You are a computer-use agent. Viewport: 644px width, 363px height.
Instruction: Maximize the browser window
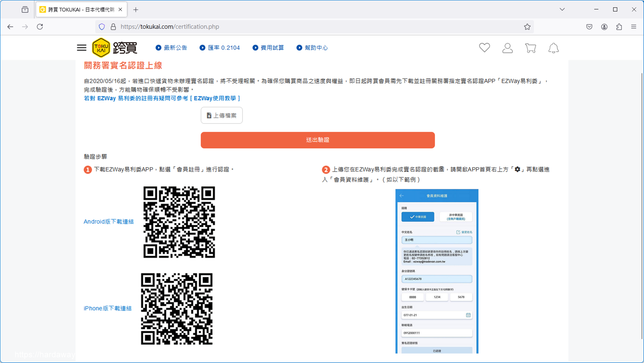point(615,9)
